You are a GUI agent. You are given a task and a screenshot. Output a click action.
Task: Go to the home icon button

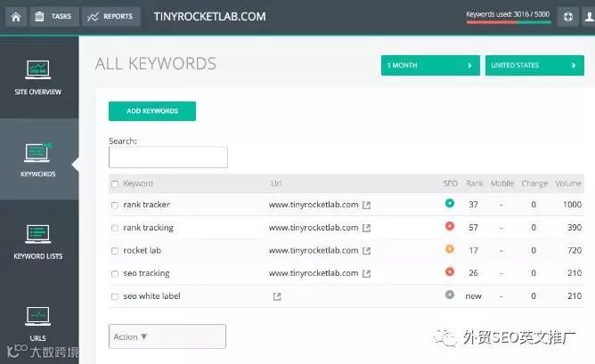coord(16,17)
